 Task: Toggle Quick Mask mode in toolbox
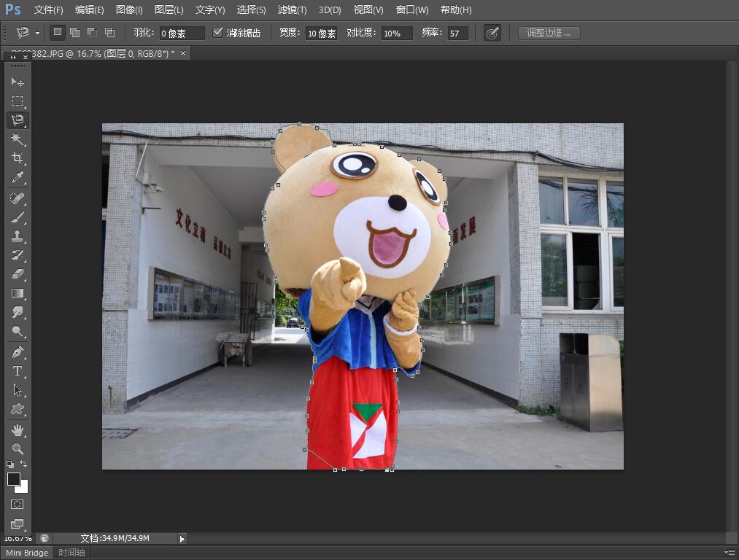(x=18, y=504)
